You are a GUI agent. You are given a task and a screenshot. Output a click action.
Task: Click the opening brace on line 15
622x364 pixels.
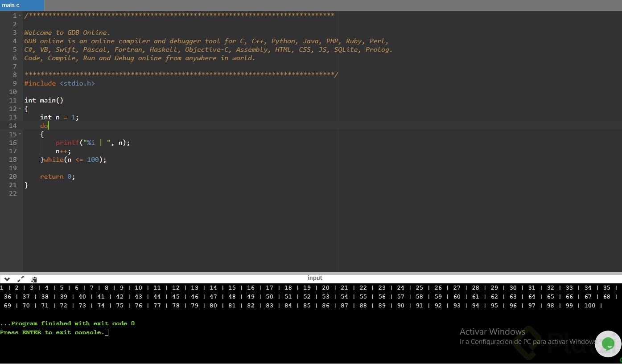pos(42,134)
